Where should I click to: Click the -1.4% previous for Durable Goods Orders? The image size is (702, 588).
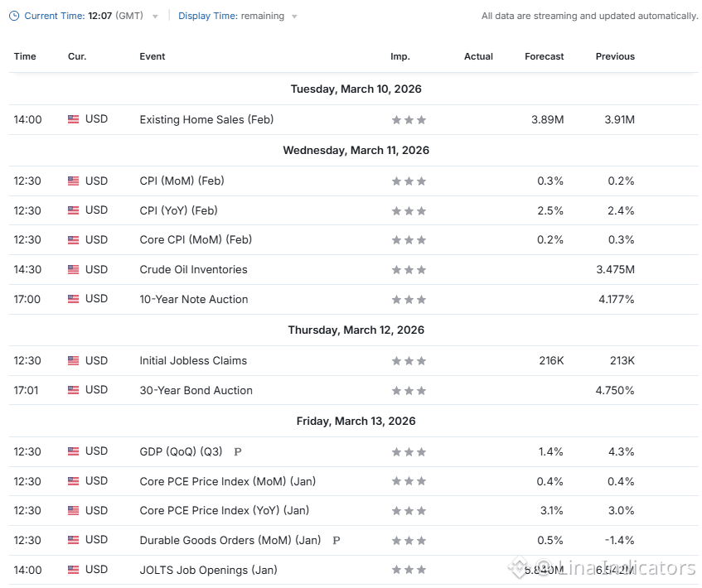tap(619, 540)
